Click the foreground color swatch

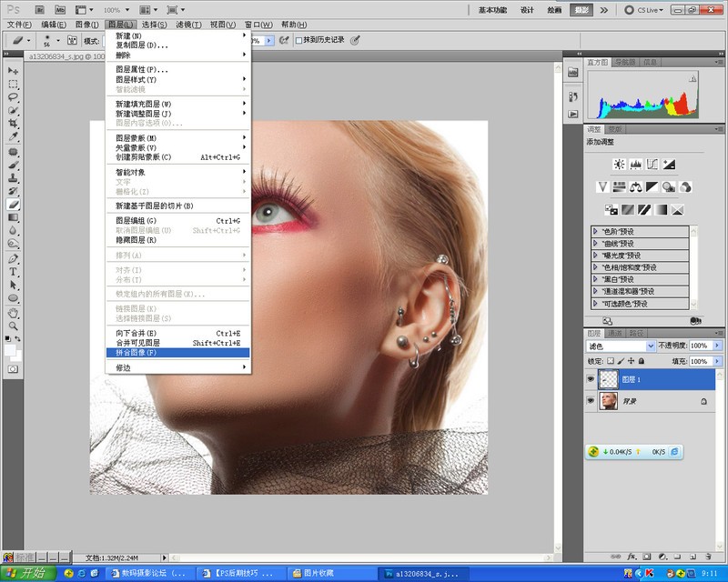(x=10, y=350)
